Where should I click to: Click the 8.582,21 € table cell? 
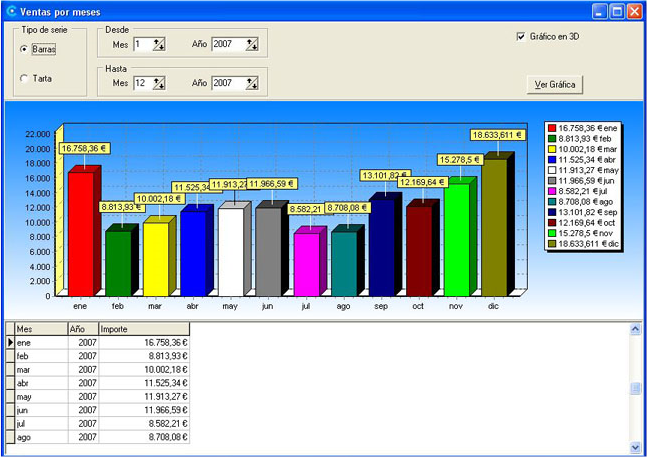point(144,424)
